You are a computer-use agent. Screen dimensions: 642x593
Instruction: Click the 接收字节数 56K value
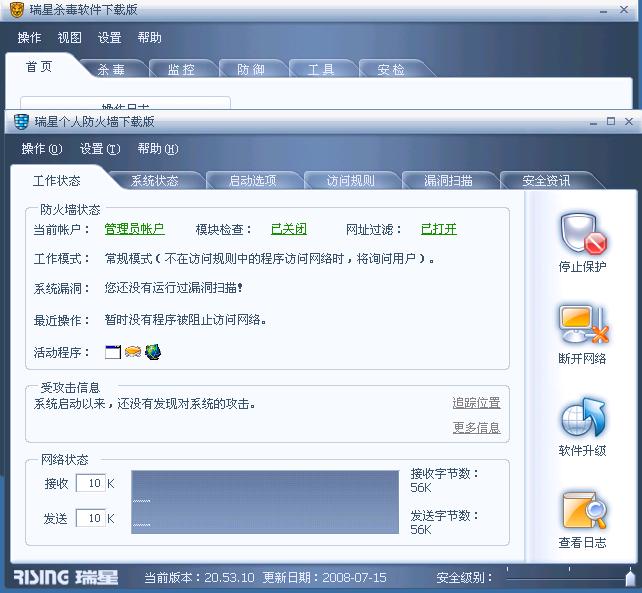click(421, 488)
